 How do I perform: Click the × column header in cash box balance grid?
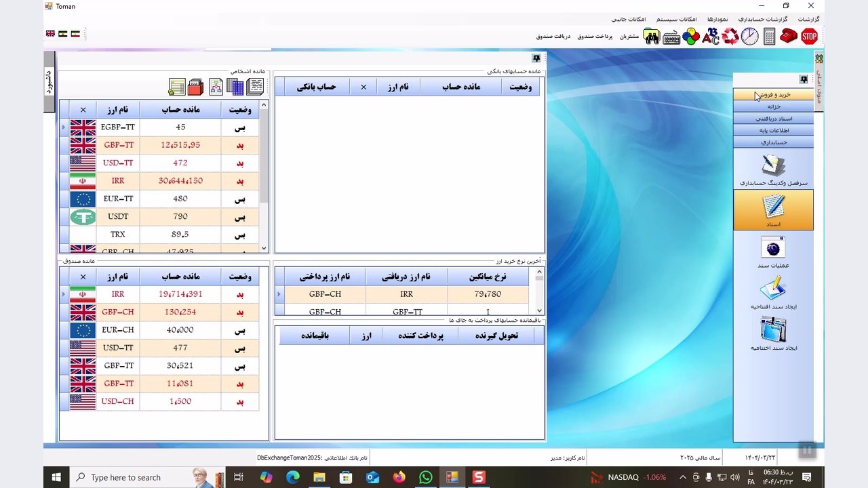(x=83, y=277)
